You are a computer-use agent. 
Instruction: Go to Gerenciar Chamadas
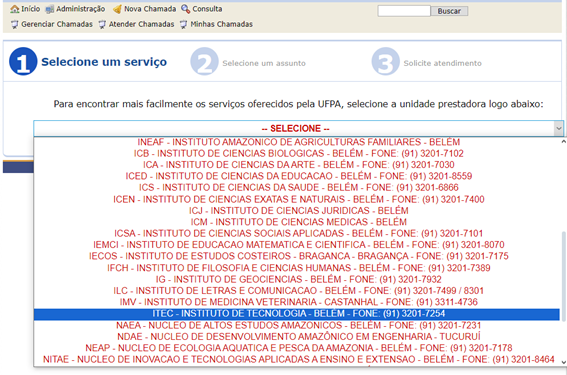click(57, 24)
